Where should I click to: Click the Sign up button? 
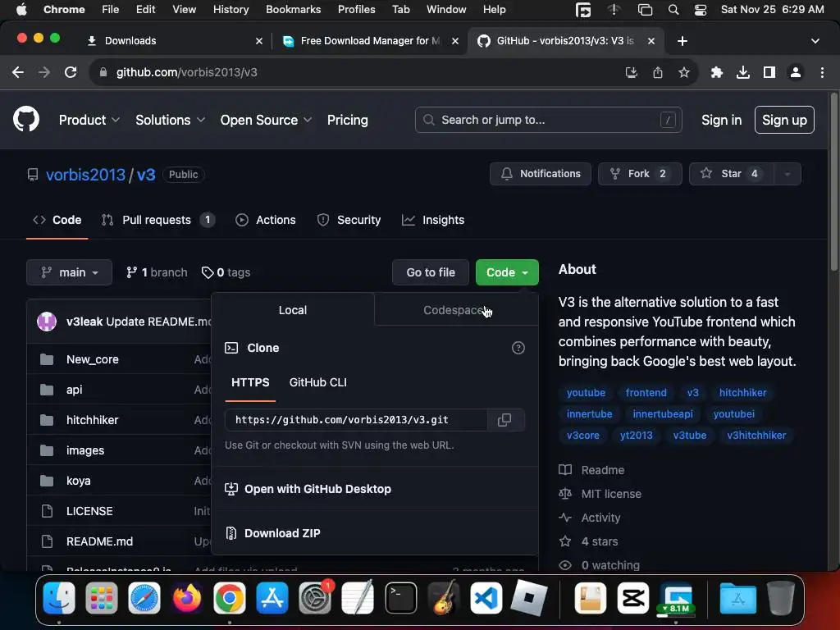784,120
